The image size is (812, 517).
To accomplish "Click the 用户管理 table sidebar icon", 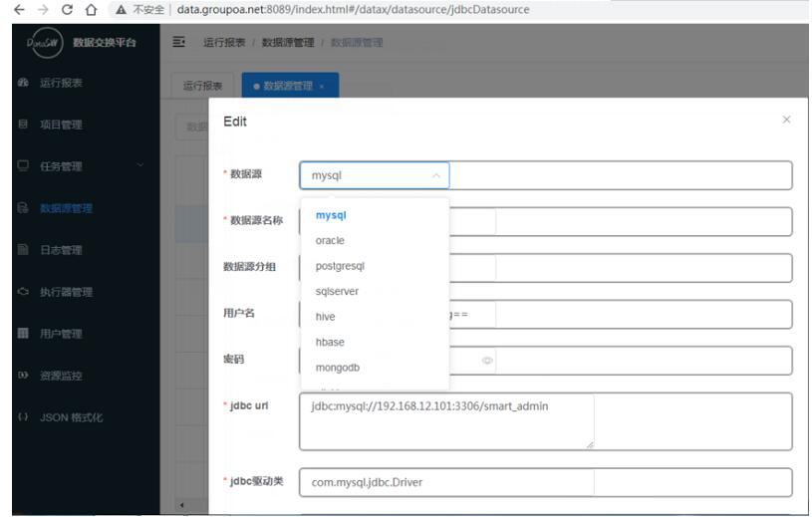I will click(x=23, y=334).
